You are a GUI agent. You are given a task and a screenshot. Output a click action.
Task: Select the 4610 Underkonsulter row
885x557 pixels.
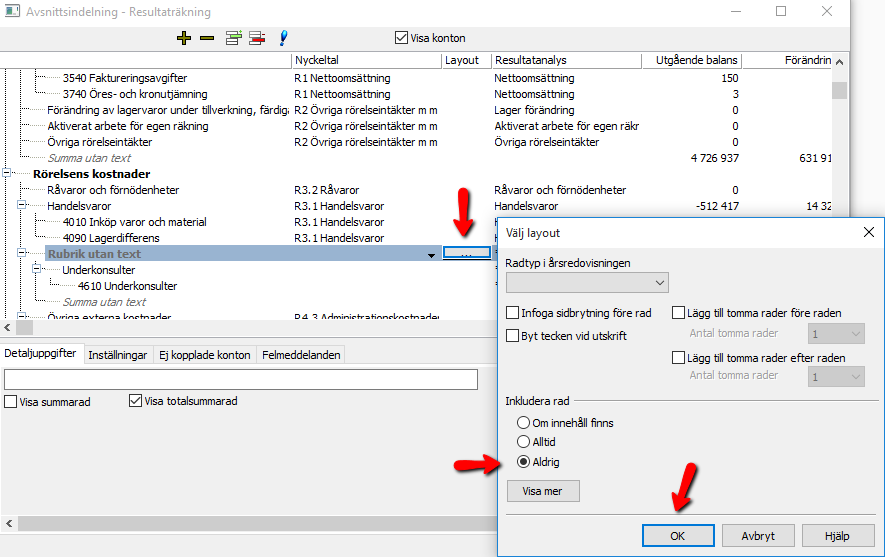(128, 286)
